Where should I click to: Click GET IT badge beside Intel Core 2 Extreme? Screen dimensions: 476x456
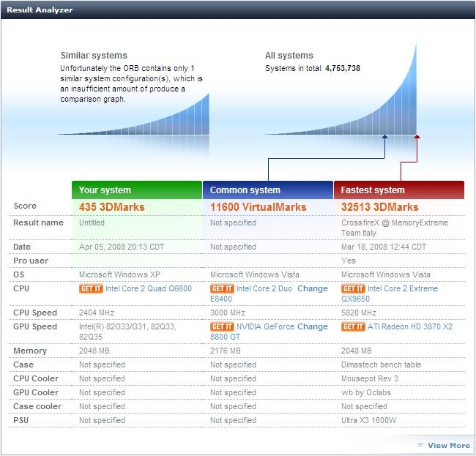[x=353, y=288]
